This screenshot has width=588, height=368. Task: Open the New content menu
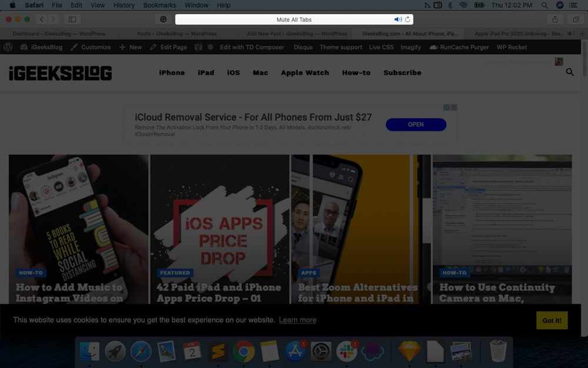131,47
